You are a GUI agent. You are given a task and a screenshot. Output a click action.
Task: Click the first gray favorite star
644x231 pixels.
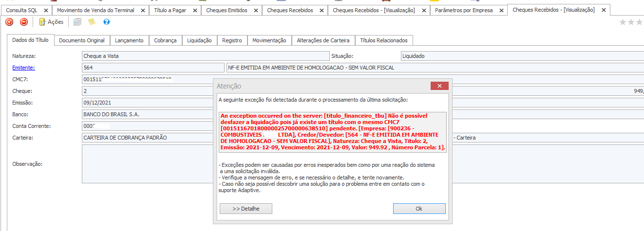(x=623, y=22)
